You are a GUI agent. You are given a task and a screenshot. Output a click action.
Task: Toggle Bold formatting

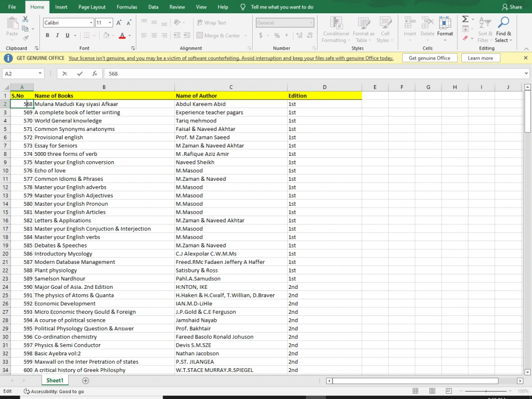[x=47, y=35]
